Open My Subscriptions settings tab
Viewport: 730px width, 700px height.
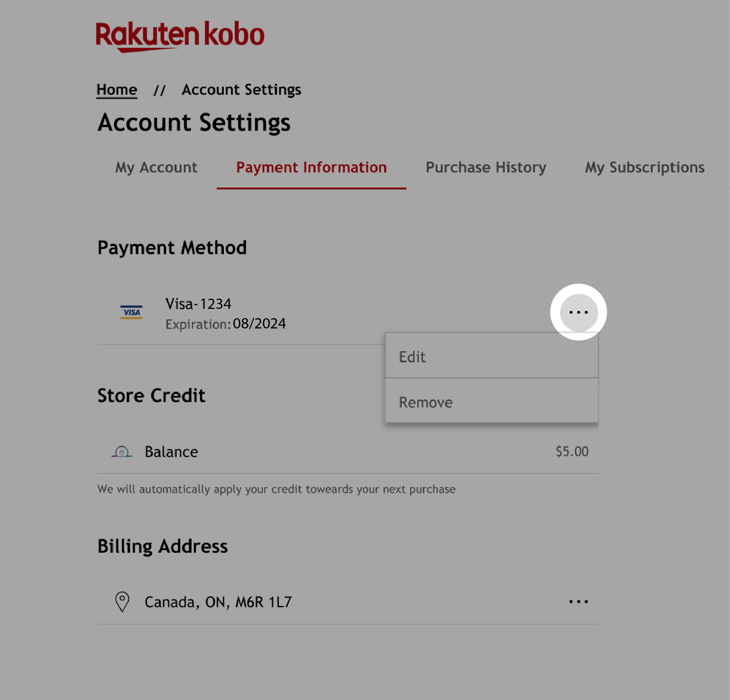pyautogui.click(x=645, y=168)
